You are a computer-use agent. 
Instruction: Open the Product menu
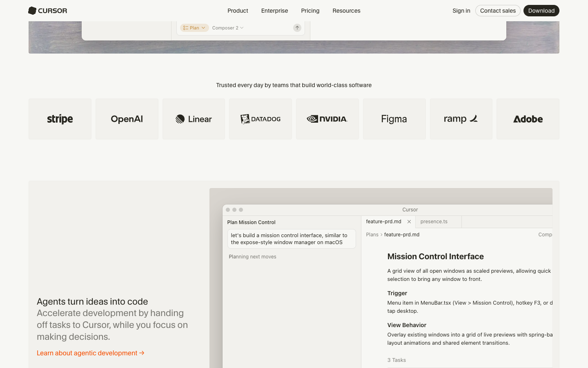[238, 11]
